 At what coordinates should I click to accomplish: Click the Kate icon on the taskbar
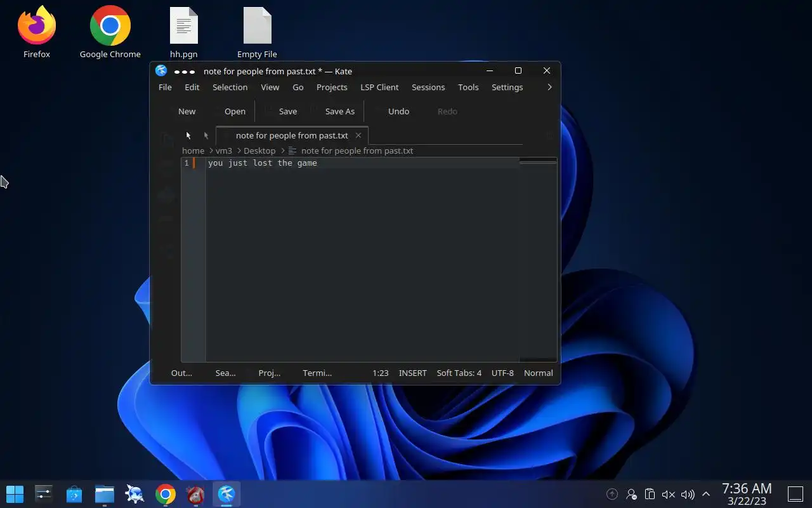[226, 494]
